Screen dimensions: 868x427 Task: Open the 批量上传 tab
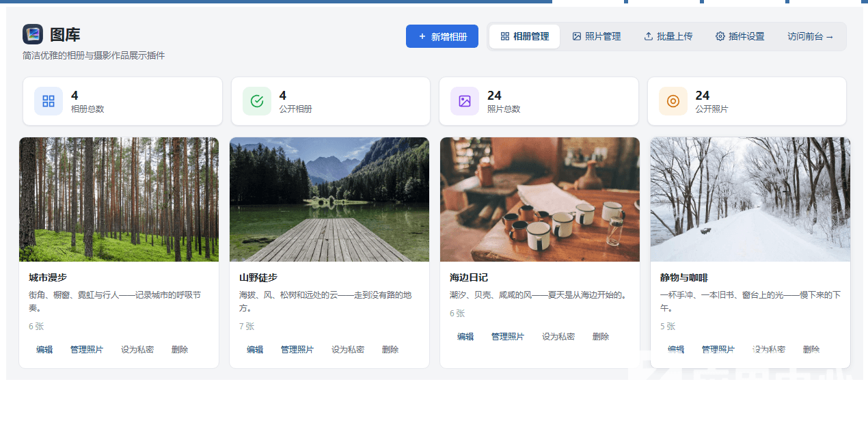(668, 36)
